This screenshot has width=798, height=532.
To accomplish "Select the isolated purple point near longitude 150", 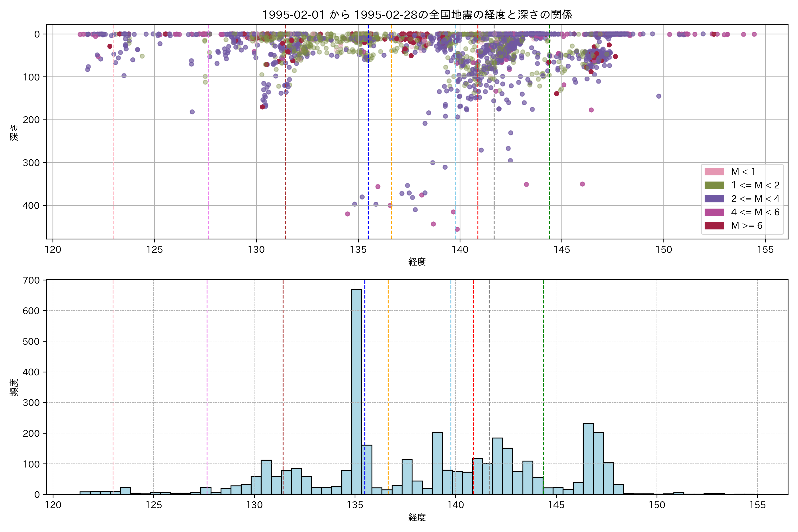I will [x=659, y=96].
